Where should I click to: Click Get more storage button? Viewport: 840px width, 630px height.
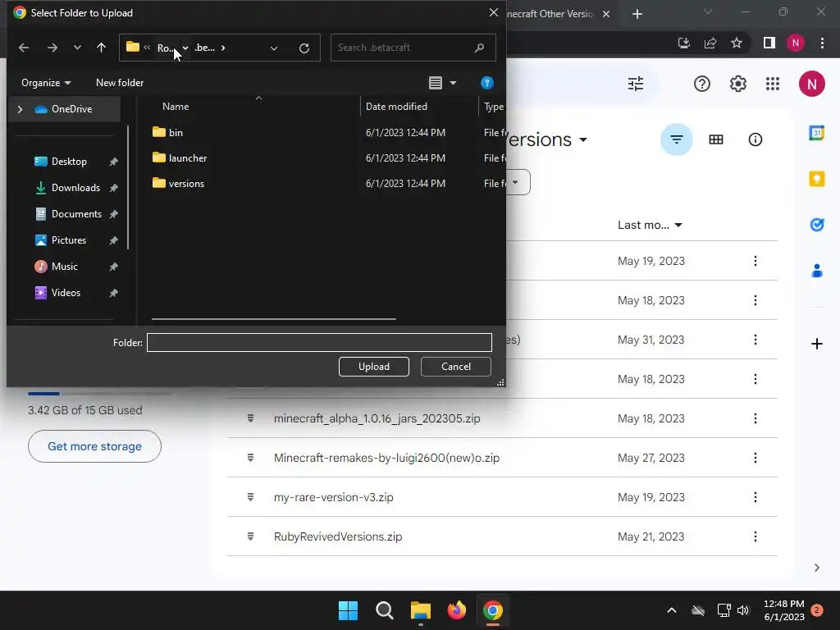pos(94,446)
